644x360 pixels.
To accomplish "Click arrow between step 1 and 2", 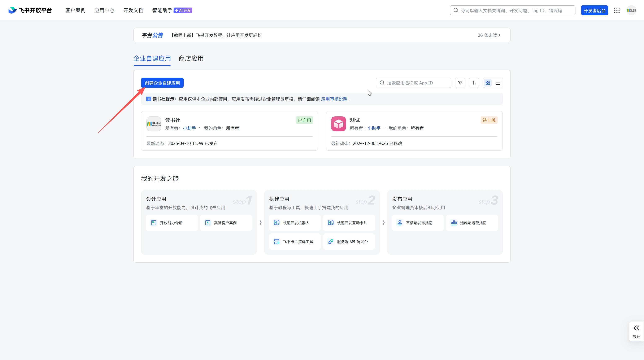I will coord(261,222).
